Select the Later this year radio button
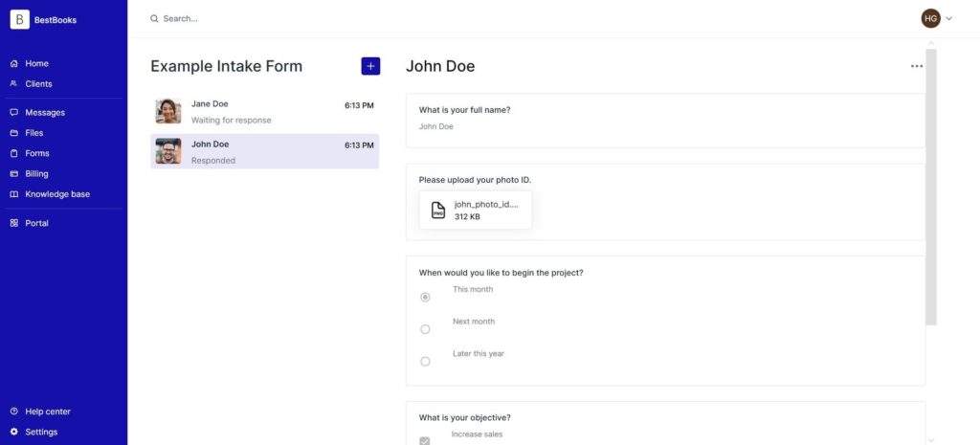980x445 pixels. pyautogui.click(x=425, y=361)
